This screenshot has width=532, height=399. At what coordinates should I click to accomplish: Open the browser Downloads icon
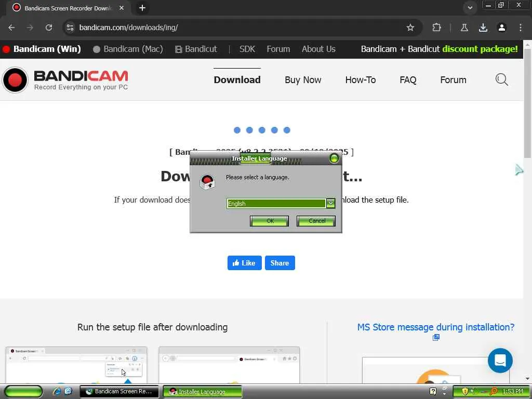coord(483,28)
